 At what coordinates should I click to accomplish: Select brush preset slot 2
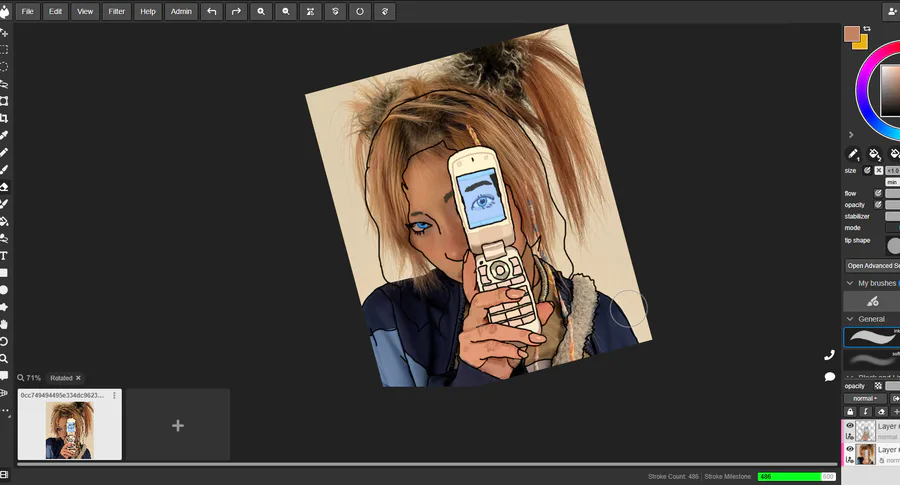click(x=874, y=154)
